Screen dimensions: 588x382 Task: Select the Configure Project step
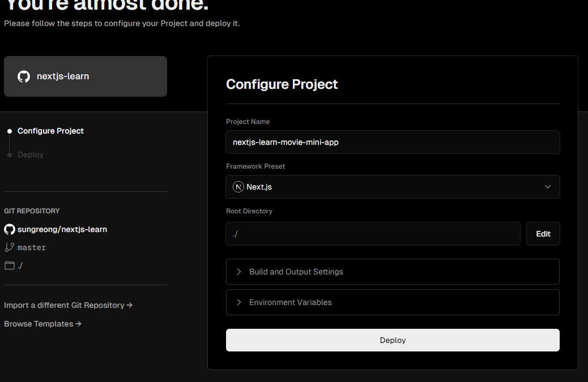point(50,131)
